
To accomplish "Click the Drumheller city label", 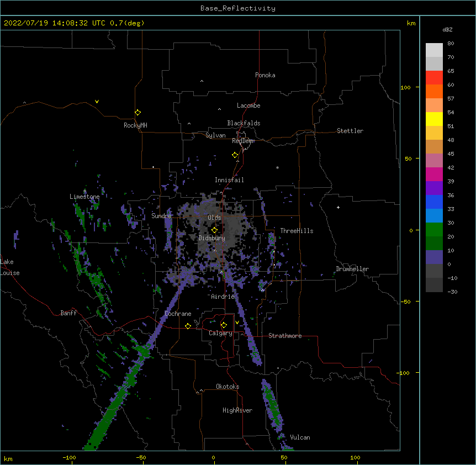I will (x=352, y=269).
